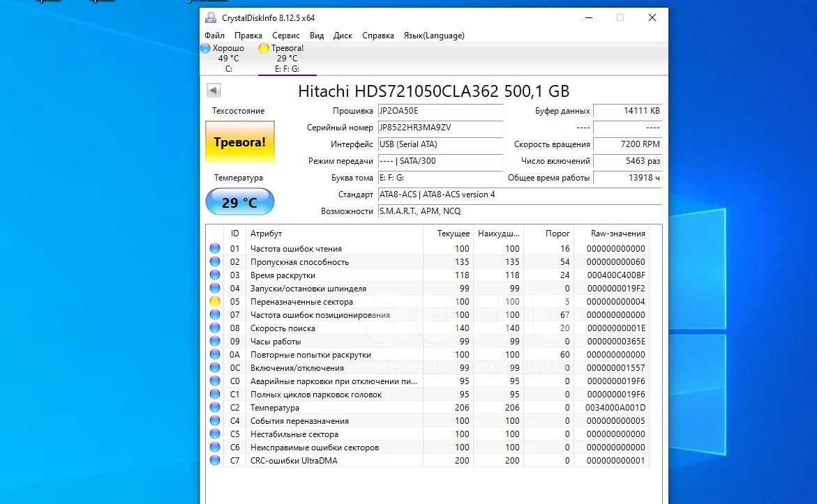817x504 pixels.
Task: Click the buffer size value 14111 KB
Action: click(628, 111)
